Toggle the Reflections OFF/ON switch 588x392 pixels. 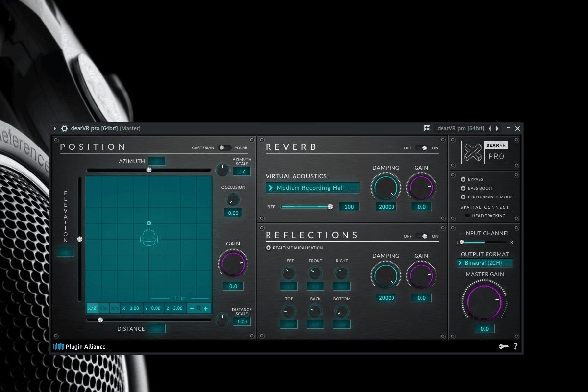coord(421,236)
